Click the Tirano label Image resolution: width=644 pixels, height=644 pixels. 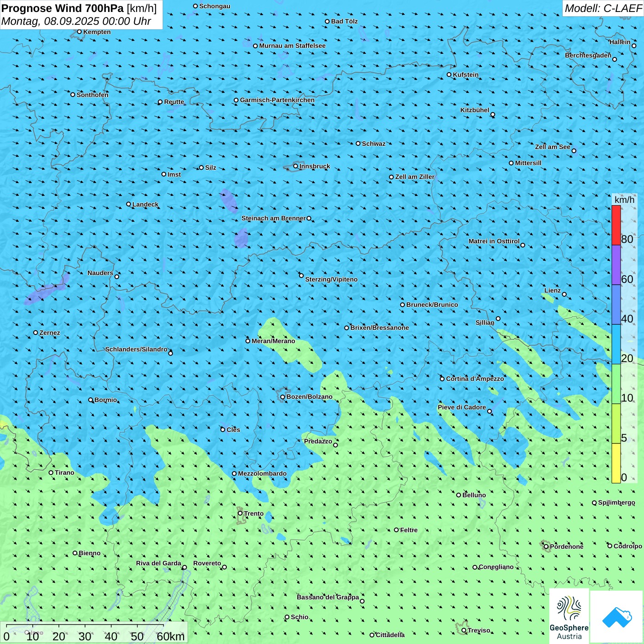pyautogui.click(x=64, y=472)
